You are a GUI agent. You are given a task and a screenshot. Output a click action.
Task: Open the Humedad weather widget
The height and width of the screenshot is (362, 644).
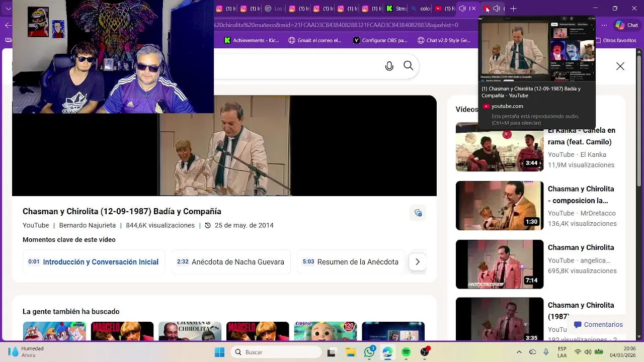pyautogui.click(x=26, y=352)
